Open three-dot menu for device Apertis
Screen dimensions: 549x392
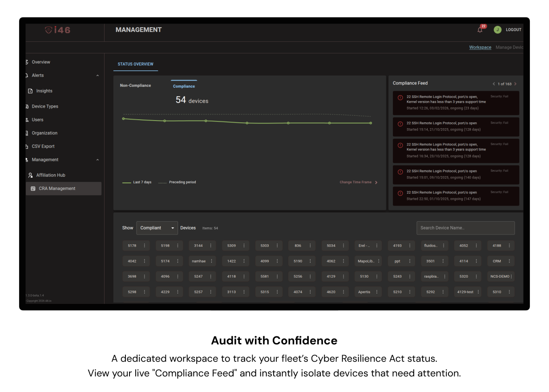[376, 292]
